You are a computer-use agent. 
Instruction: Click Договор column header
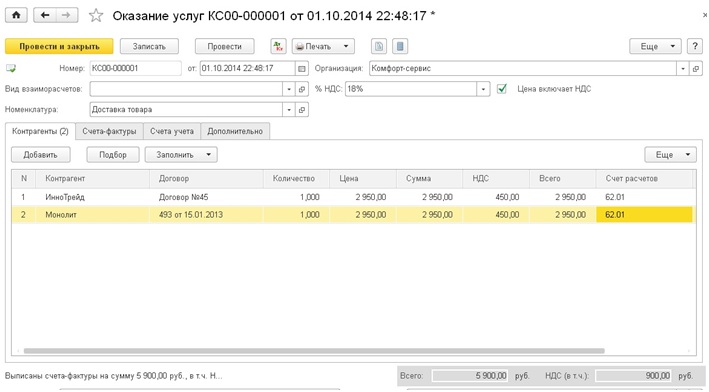click(206, 179)
